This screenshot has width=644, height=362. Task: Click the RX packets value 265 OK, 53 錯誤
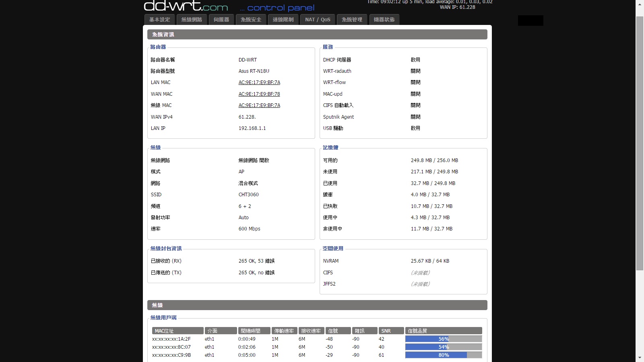coord(256,261)
